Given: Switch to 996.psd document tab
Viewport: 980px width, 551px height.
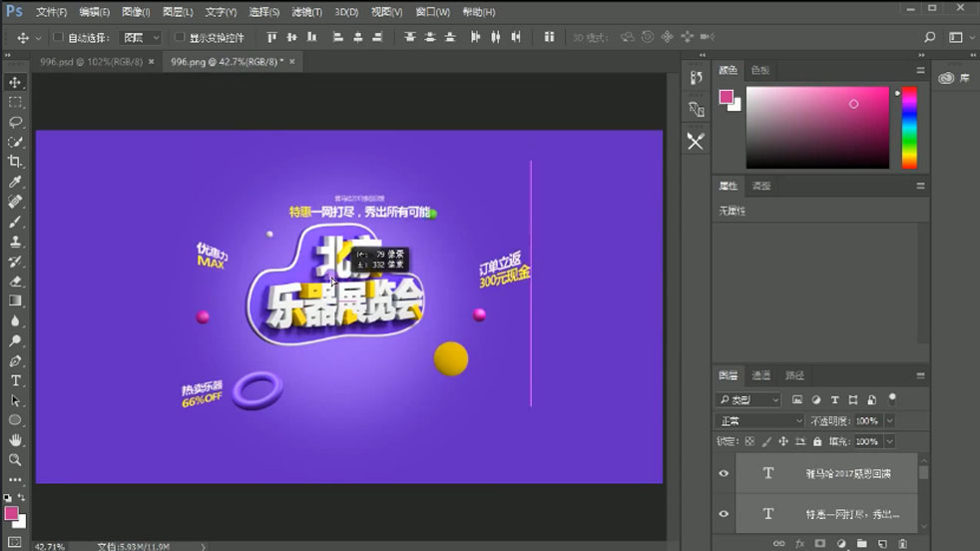Looking at the screenshot, I should (x=91, y=61).
